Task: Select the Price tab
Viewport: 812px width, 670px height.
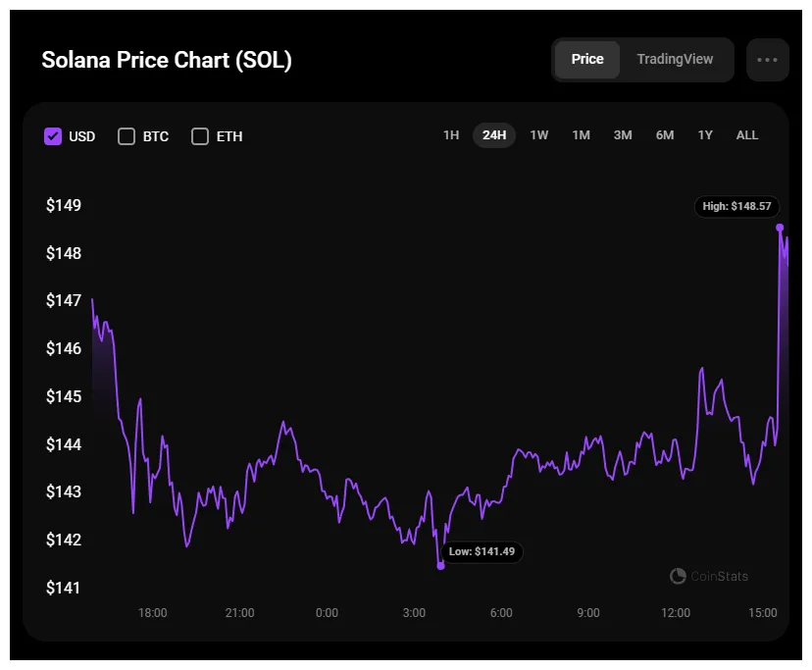Action: [587, 60]
